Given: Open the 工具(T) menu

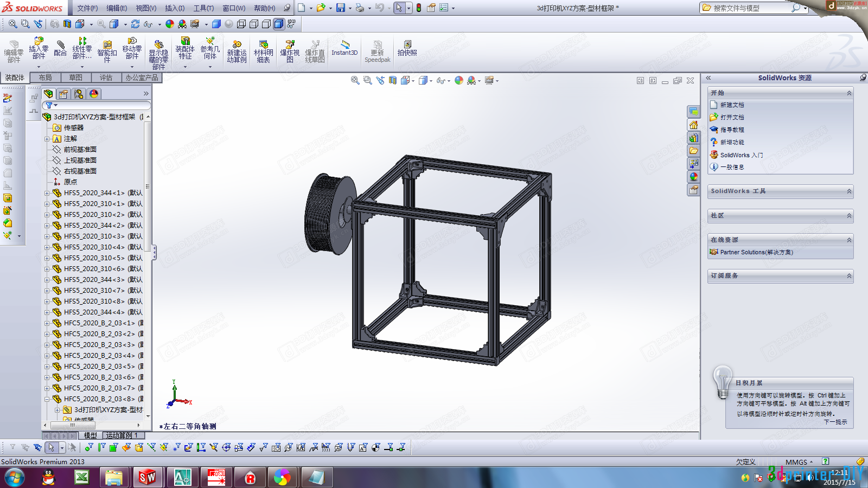Looking at the screenshot, I should [x=203, y=8].
